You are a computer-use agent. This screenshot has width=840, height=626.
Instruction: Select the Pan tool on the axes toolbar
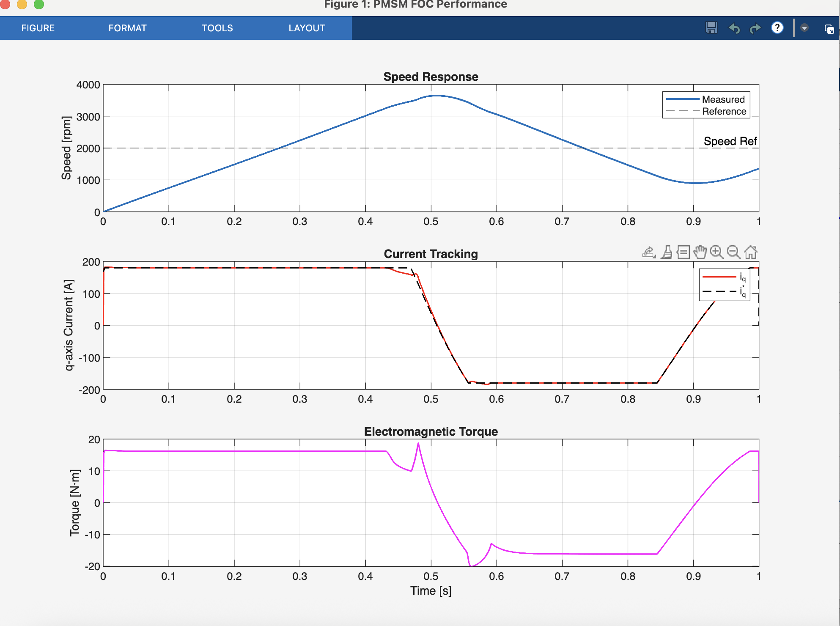(x=700, y=252)
